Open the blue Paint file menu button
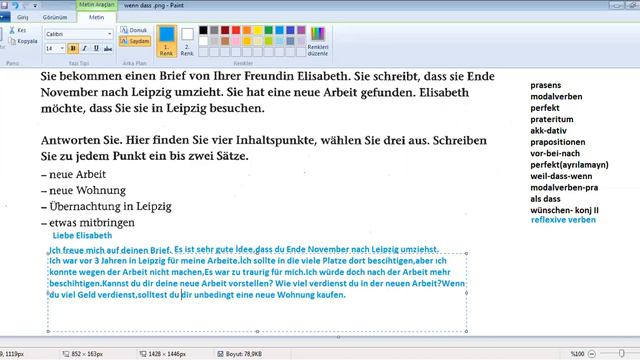The height and width of the screenshot is (360, 640). [4, 17]
